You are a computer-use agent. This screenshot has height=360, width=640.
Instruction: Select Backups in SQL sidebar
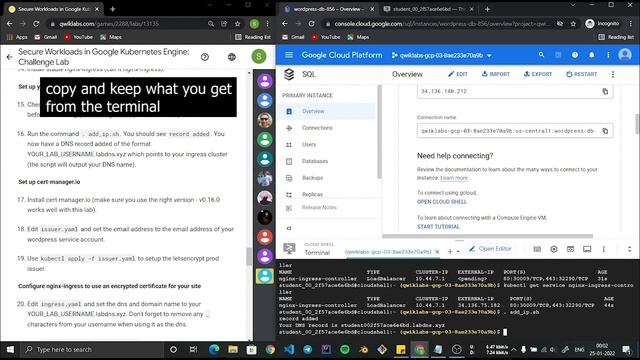pyautogui.click(x=327, y=178)
